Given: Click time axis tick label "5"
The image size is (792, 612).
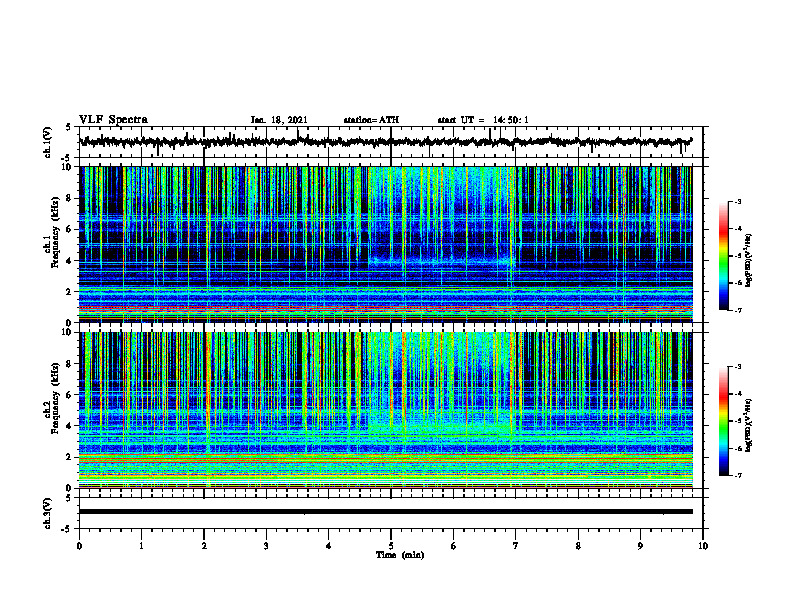Looking at the screenshot, I should tap(391, 546).
